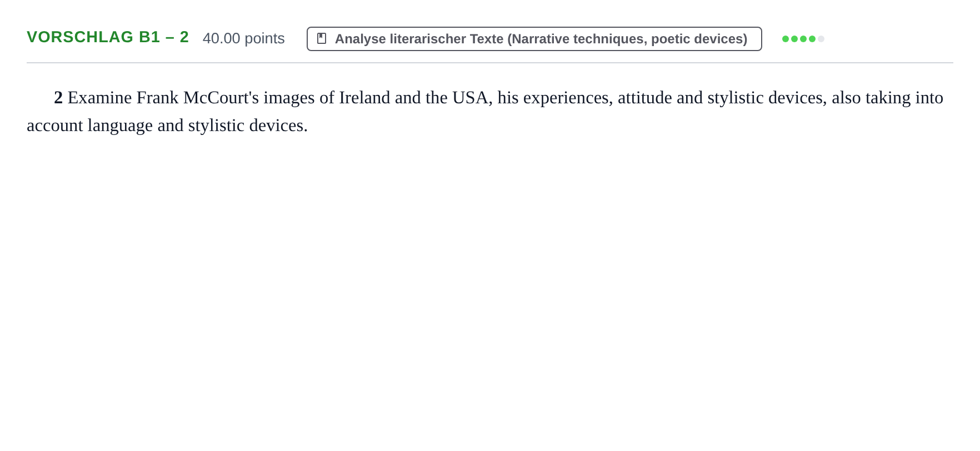
Task: Click the VORSCHLAG B1 – 2 heading
Action: (x=108, y=37)
